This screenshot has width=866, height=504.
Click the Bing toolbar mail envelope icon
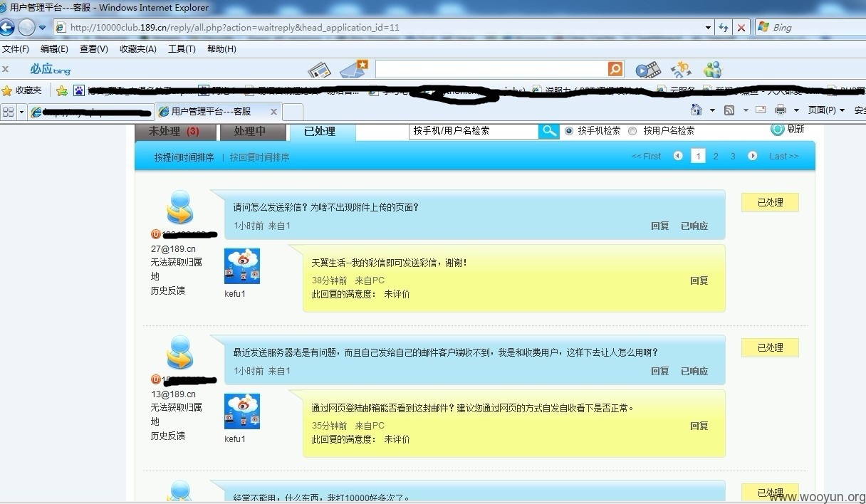(353, 69)
